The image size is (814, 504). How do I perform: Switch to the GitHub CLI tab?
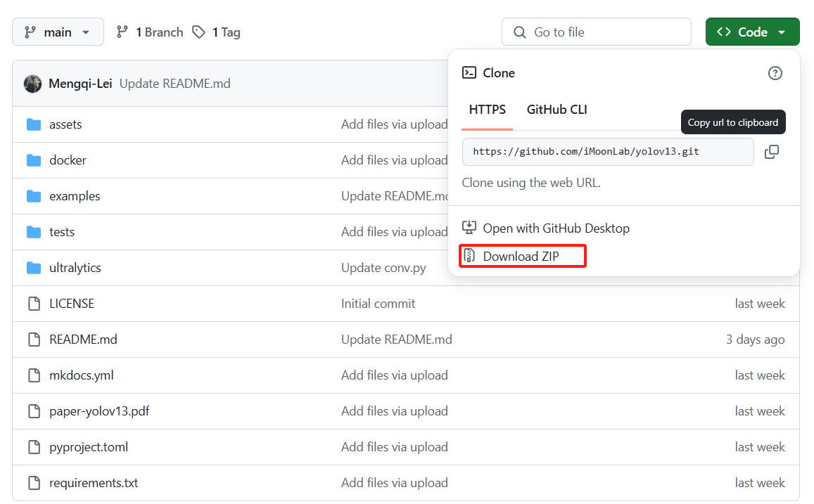557,110
